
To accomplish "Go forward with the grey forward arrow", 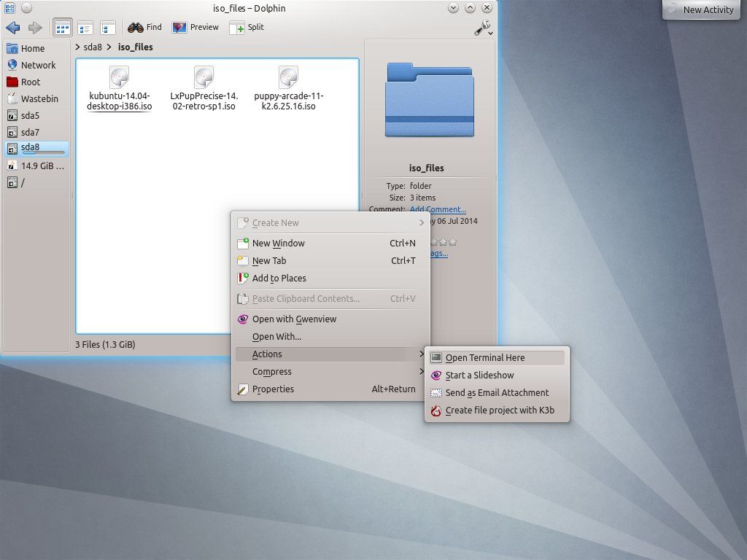I will (35, 28).
